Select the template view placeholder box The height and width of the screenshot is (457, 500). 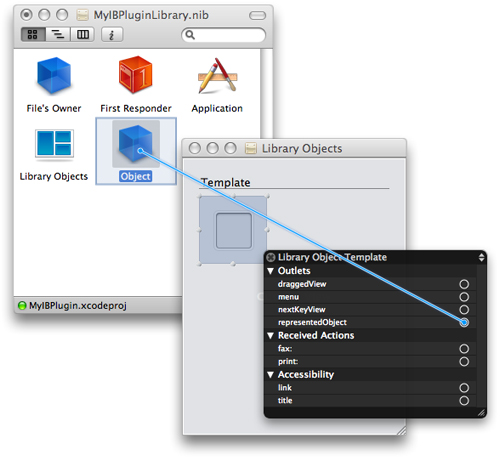pos(233,231)
